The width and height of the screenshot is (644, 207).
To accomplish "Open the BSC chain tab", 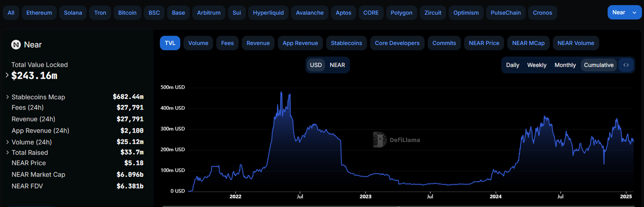I will pos(154,12).
